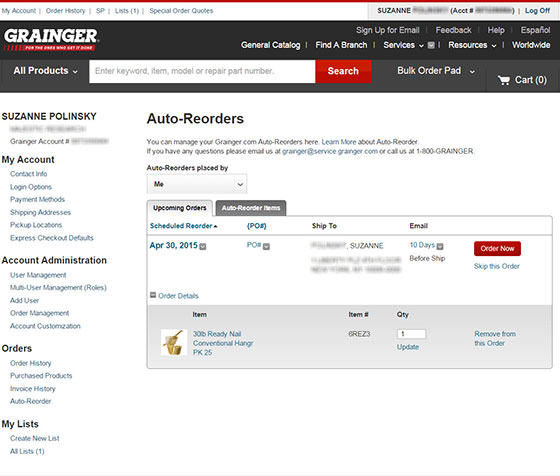
Task: Expand the Resources menu
Action: 472,45
